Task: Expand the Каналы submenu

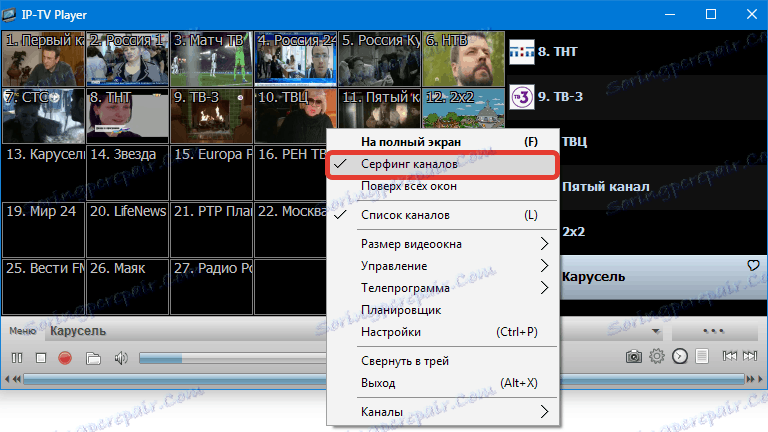Action: point(443,412)
